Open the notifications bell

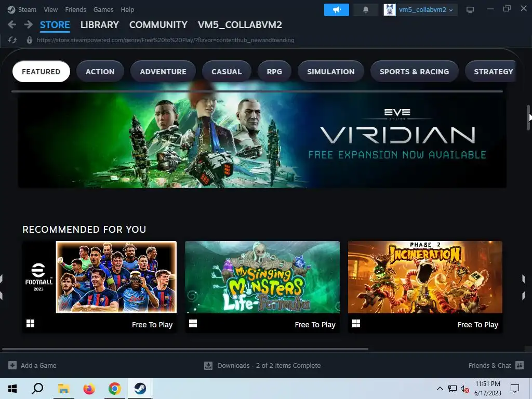click(x=365, y=10)
